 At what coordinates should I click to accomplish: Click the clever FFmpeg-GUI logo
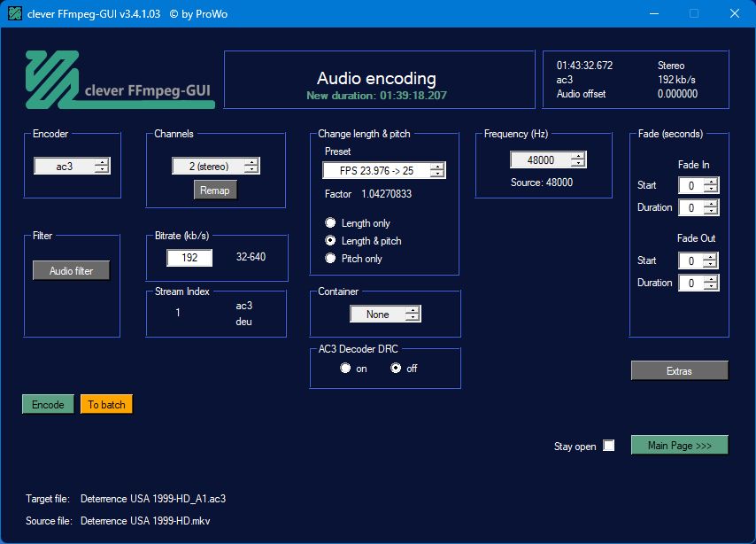tap(120, 80)
